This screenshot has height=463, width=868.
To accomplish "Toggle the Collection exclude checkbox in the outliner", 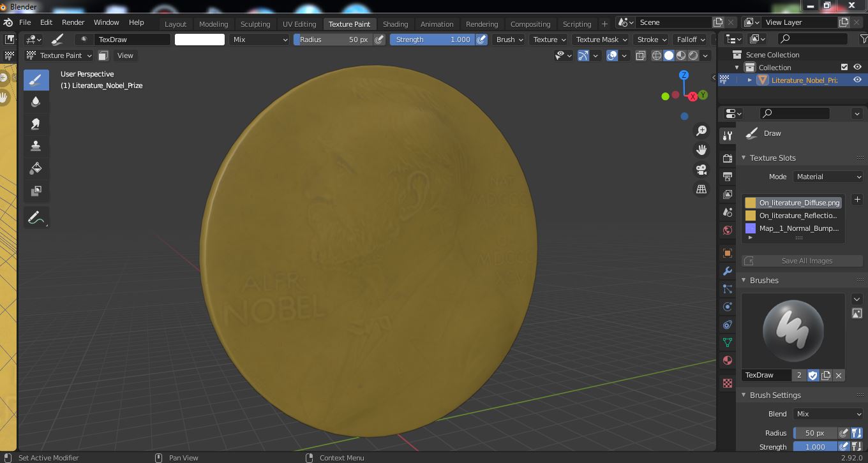I will point(844,67).
